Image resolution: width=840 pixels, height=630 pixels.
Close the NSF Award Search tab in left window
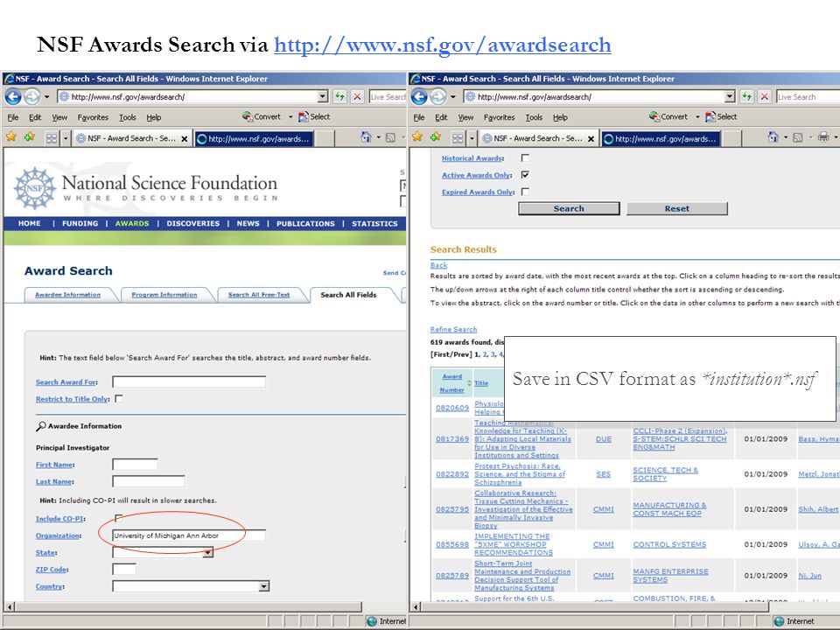[x=185, y=139]
